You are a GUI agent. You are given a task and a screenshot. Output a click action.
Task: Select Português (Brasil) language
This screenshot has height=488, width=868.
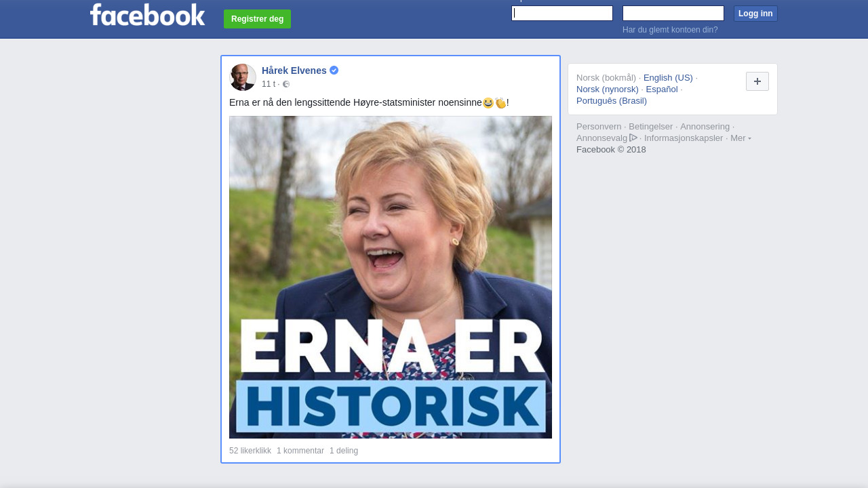click(x=611, y=101)
